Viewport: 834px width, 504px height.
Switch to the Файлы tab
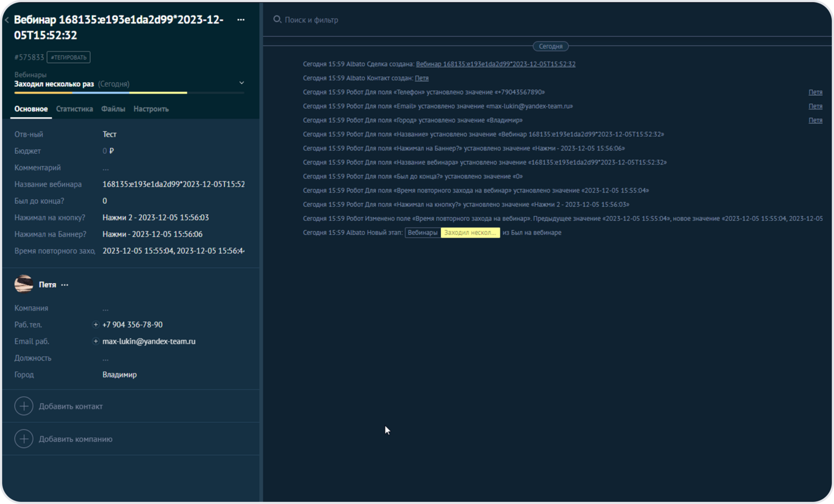[113, 109]
